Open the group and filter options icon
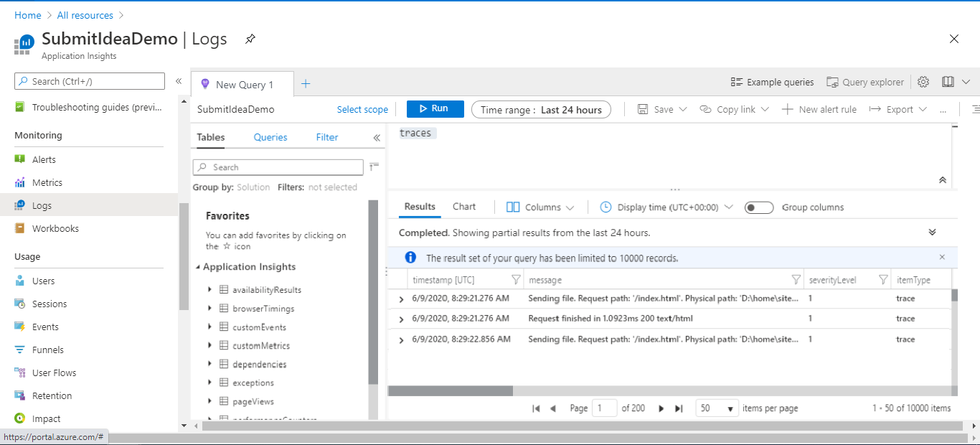This screenshot has height=445, width=980. coord(374,167)
